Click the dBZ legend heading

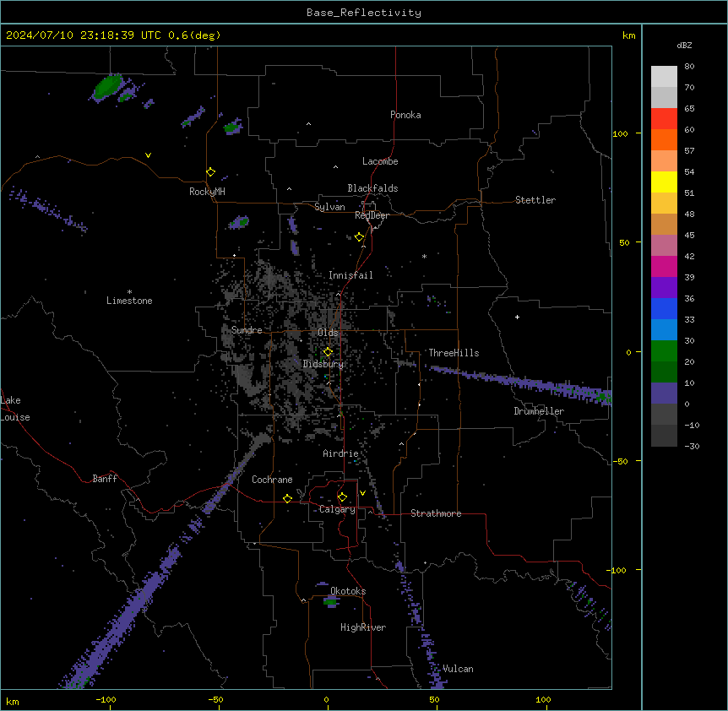click(x=684, y=45)
